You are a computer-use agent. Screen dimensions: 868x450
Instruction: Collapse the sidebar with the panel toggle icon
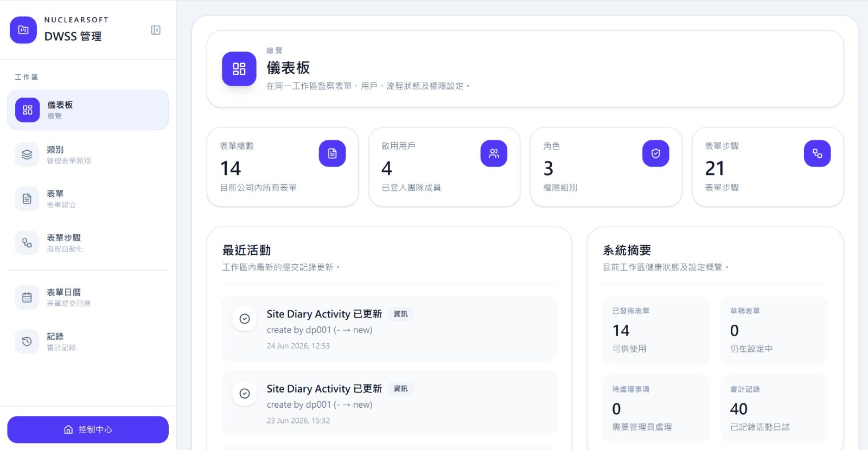point(156,30)
